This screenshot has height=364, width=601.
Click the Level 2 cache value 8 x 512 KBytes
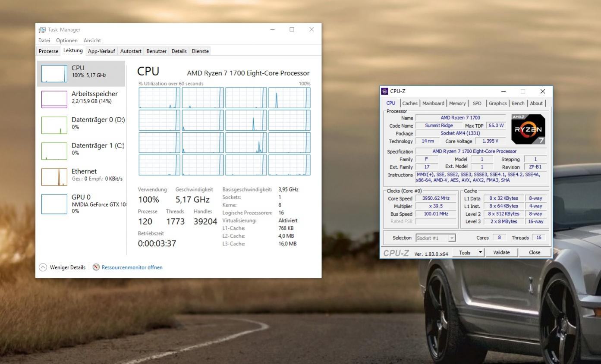pos(503,214)
